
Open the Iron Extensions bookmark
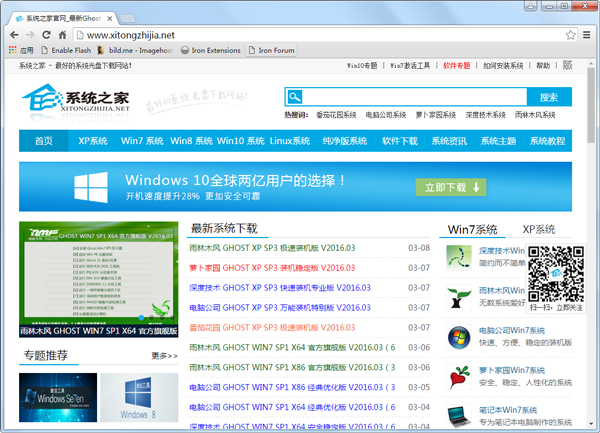tap(211, 50)
